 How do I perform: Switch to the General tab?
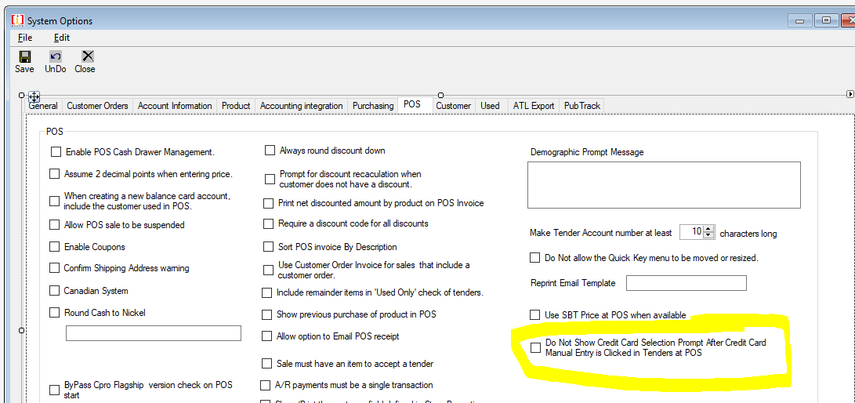point(44,106)
